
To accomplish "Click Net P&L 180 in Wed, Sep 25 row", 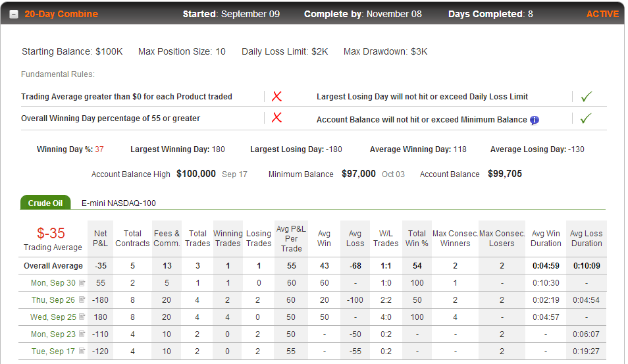I will (x=101, y=317).
